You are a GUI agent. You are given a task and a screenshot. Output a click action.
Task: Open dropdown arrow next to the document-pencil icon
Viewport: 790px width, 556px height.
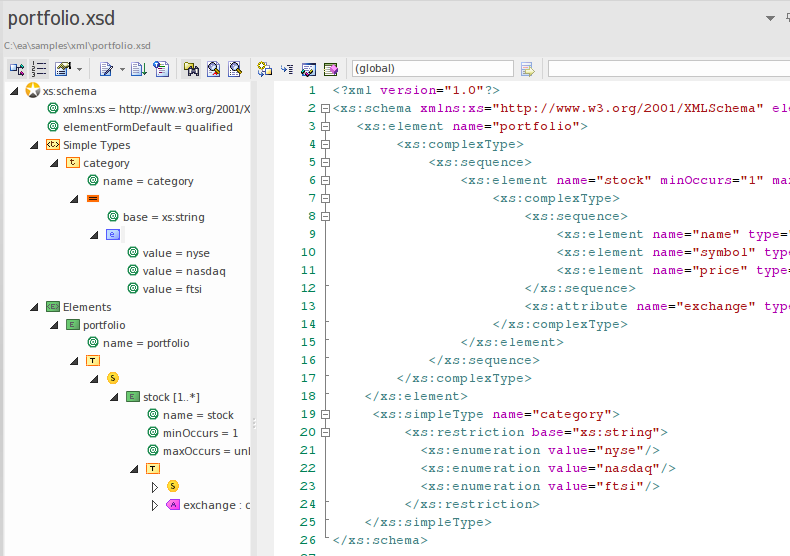[122, 70]
